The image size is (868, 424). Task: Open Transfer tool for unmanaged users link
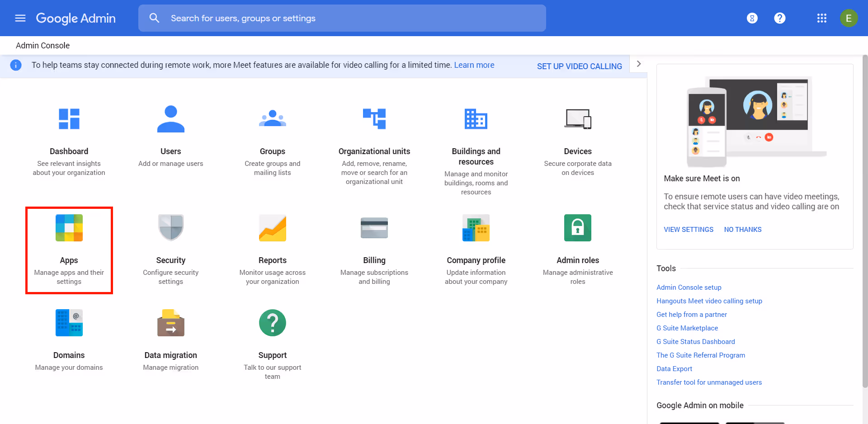709,382
